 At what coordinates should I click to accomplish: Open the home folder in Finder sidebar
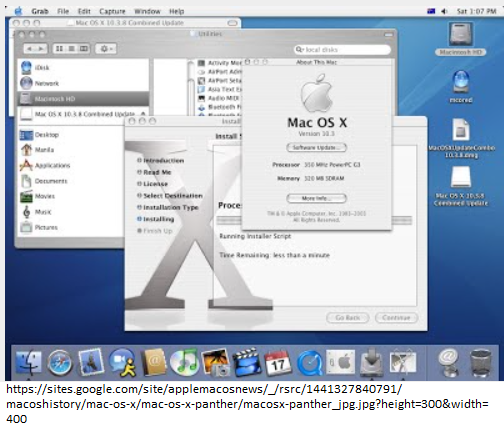coord(71,150)
